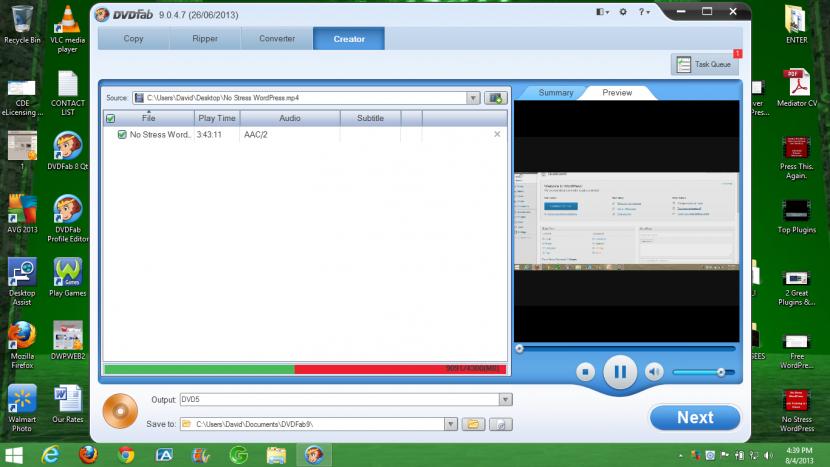Open Desktop Assist shortcut
Image resolution: width=830 pixels, height=467 pixels.
pos(22,282)
